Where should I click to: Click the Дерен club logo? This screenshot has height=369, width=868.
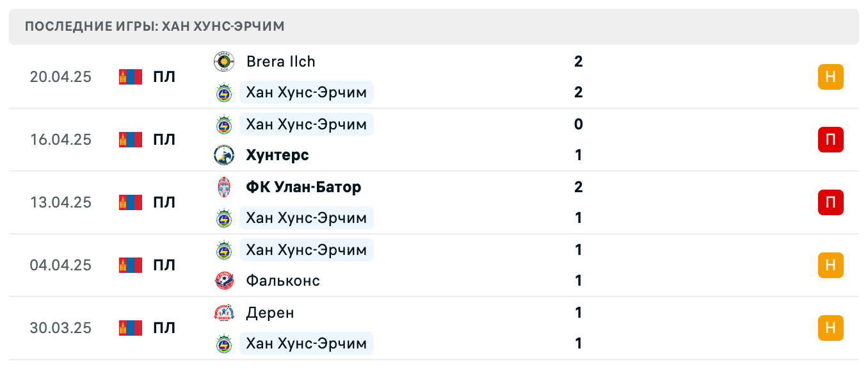pos(224,313)
